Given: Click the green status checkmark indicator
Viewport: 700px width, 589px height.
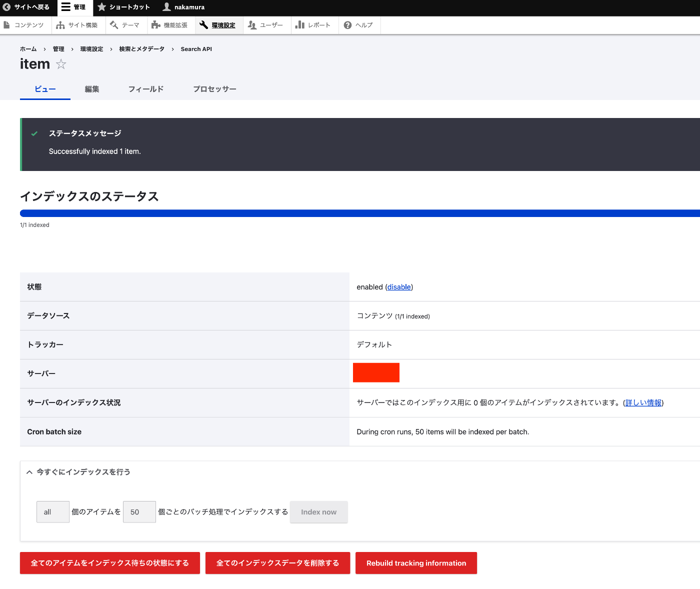Looking at the screenshot, I should coord(34,133).
